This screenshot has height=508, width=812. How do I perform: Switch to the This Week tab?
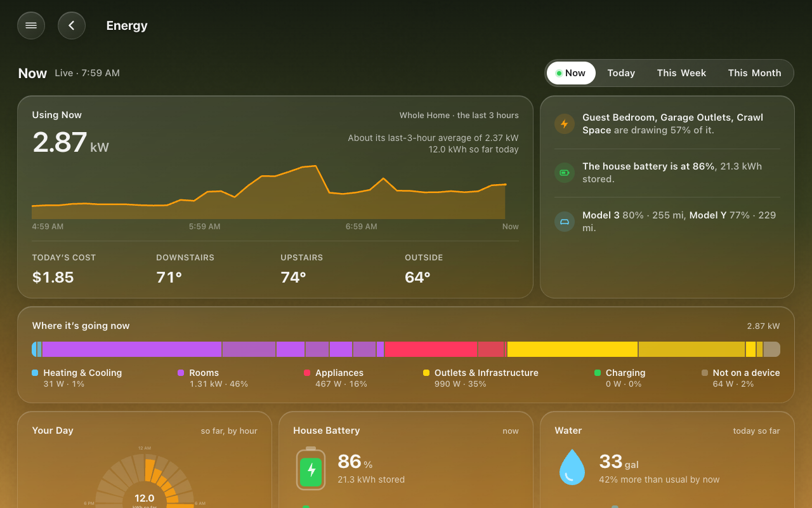681,73
